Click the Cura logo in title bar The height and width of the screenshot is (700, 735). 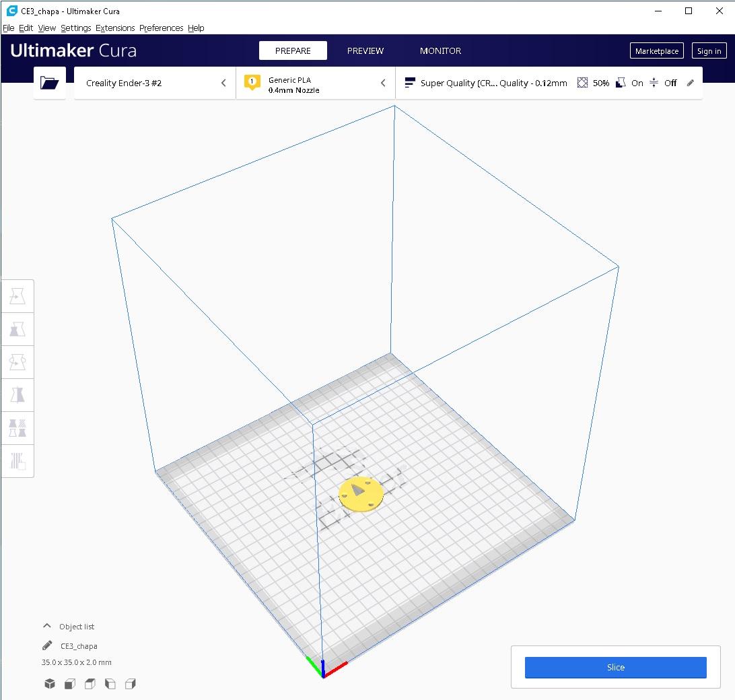point(11,11)
